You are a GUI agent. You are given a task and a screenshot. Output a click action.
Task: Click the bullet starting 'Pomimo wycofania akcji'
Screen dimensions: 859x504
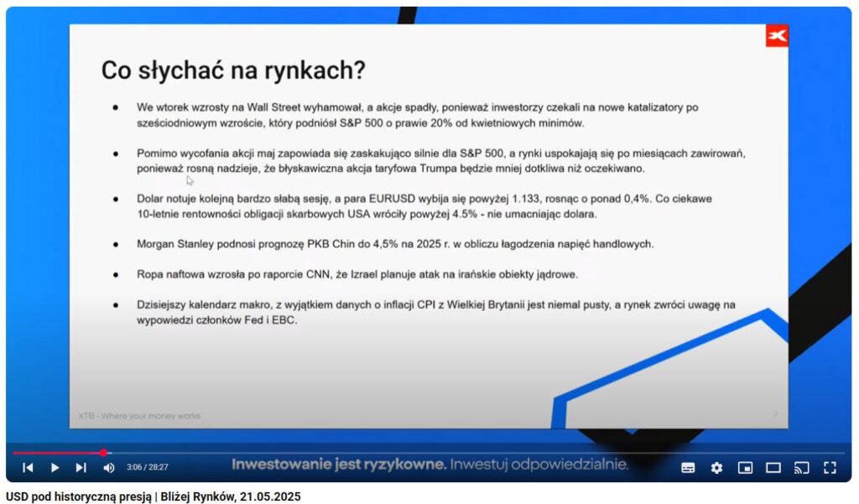(x=441, y=160)
